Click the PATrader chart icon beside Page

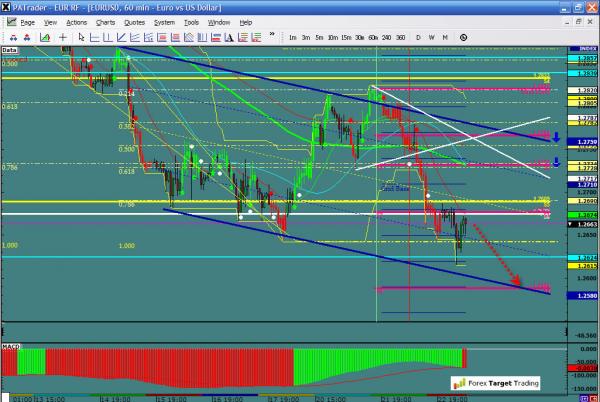point(9,21)
